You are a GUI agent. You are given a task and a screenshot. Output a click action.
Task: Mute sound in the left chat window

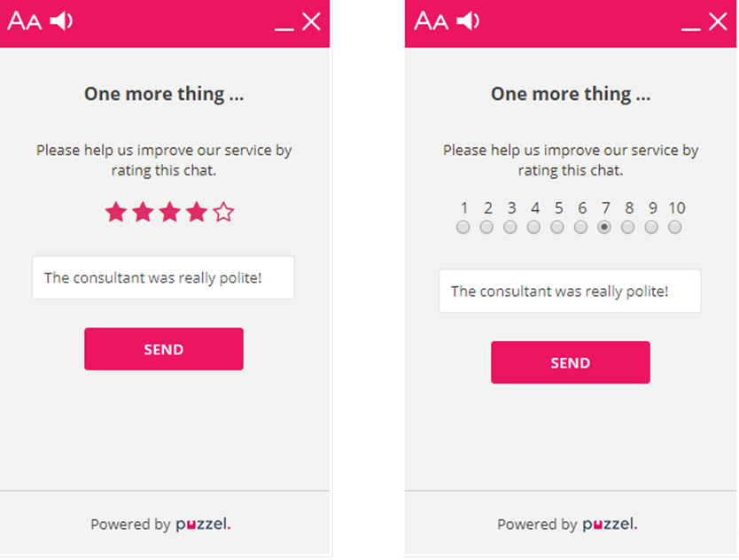tap(61, 20)
